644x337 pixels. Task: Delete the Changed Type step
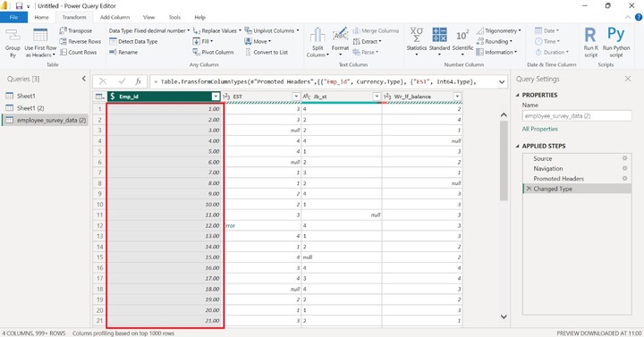pos(529,189)
